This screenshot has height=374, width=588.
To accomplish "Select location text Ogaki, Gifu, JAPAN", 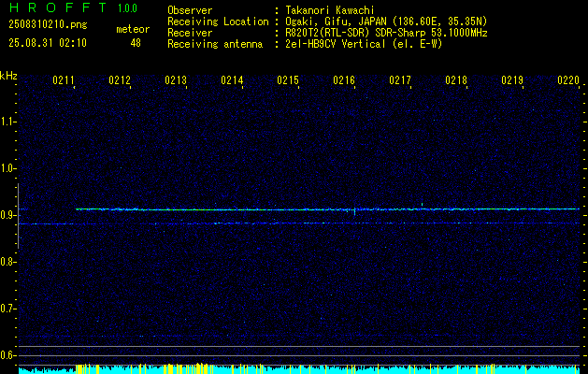I will click(334, 22).
